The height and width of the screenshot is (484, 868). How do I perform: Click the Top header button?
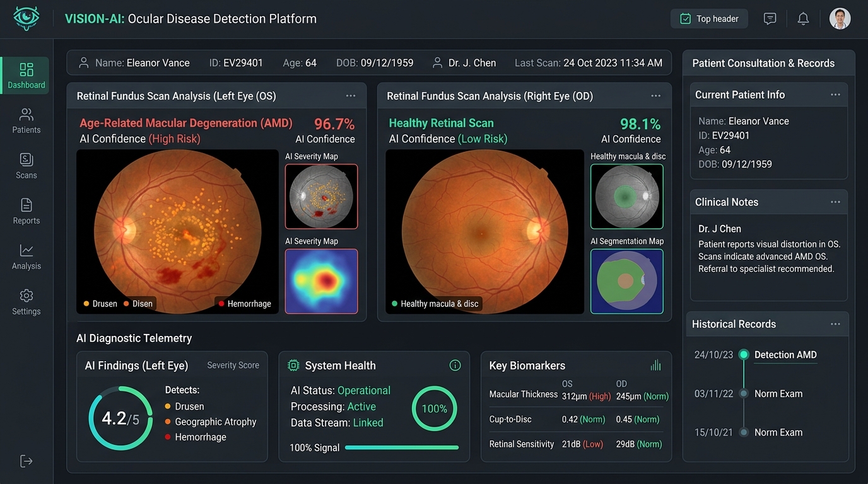709,19
